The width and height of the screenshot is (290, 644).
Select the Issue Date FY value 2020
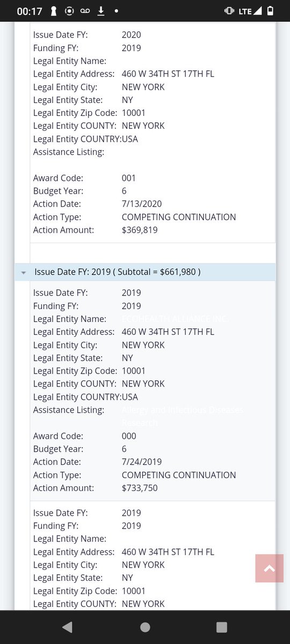[132, 35]
